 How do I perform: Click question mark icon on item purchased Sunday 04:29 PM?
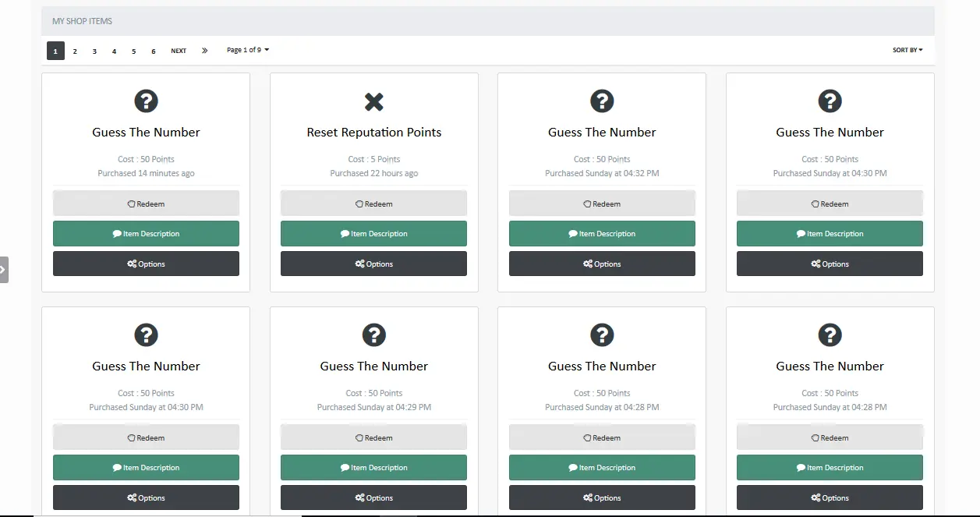[374, 335]
